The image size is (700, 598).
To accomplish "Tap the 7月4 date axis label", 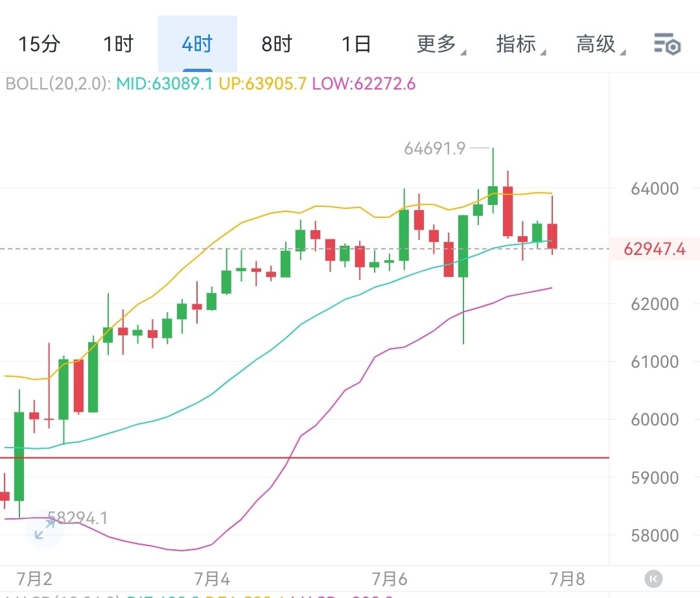I will click(x=212, y=579).
